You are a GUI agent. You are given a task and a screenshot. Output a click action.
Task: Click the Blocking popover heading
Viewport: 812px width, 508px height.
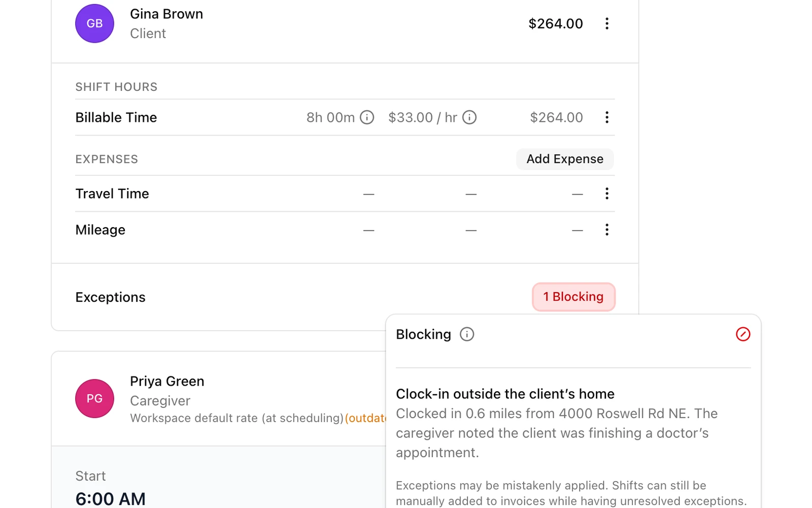[x=423, y=334]
